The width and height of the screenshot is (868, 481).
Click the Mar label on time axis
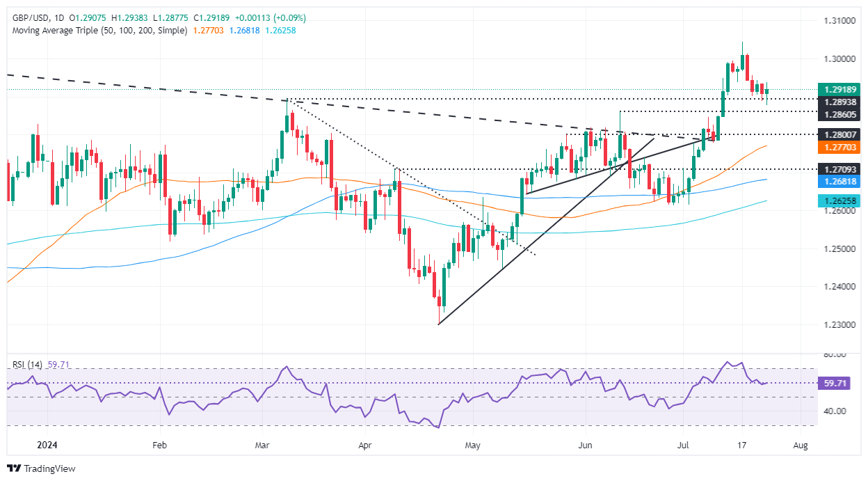[262, 443]
